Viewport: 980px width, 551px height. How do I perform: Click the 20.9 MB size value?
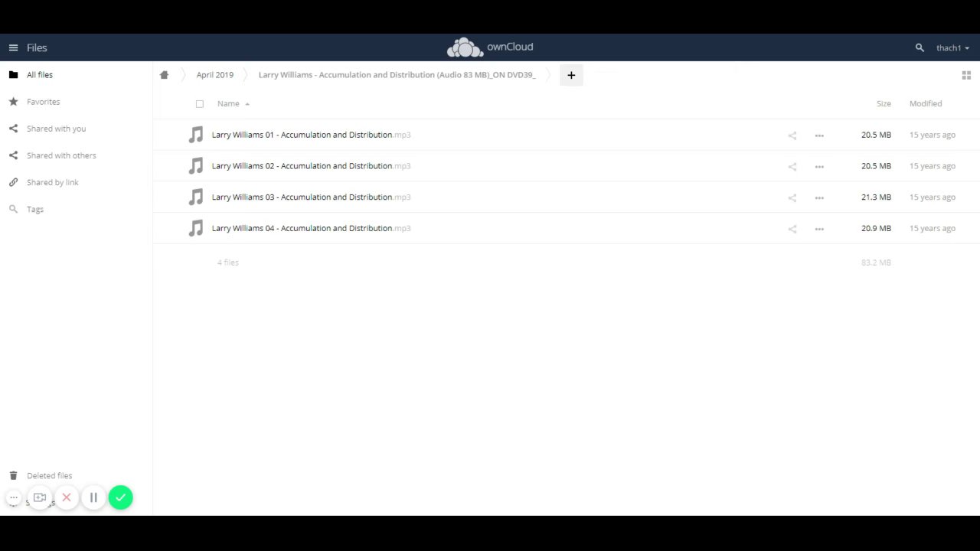pyautogui.click(x=876, y=228)
